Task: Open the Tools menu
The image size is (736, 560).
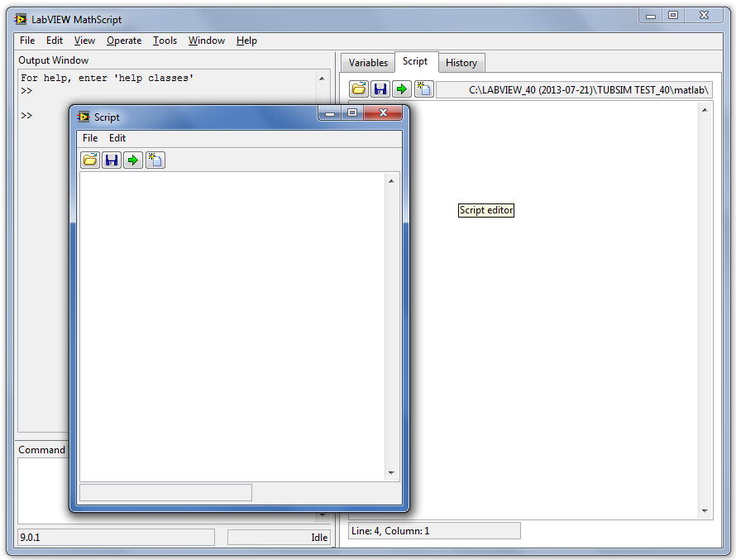Action: coord(165,41)
